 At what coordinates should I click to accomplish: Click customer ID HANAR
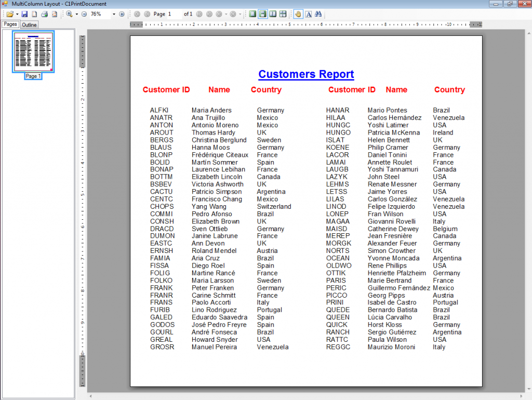pyautogui.click(x=338, y=110)
